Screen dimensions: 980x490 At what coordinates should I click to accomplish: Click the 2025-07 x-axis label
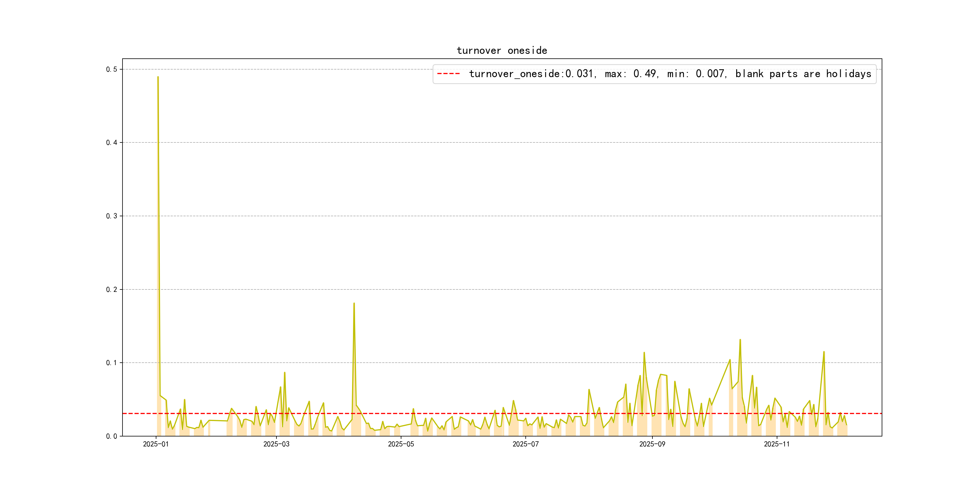525,444
